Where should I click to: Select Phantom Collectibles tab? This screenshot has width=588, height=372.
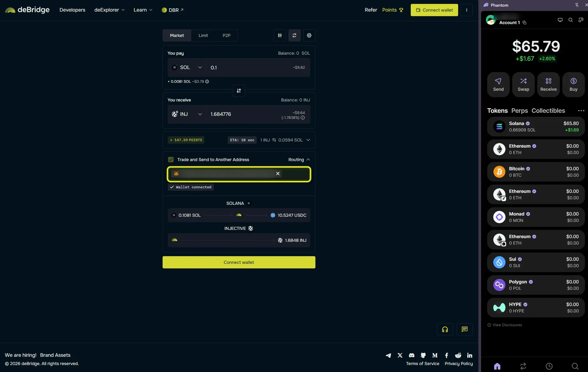[x=548, y=111]
